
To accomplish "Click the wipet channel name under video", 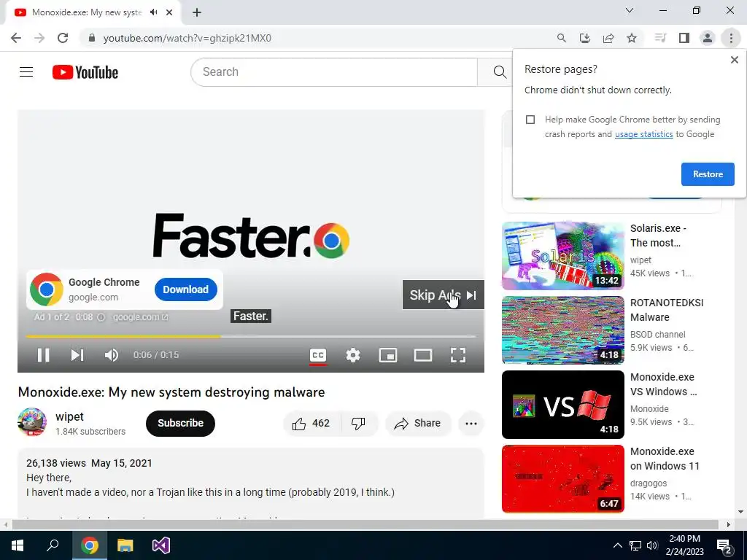I will 69,416.
